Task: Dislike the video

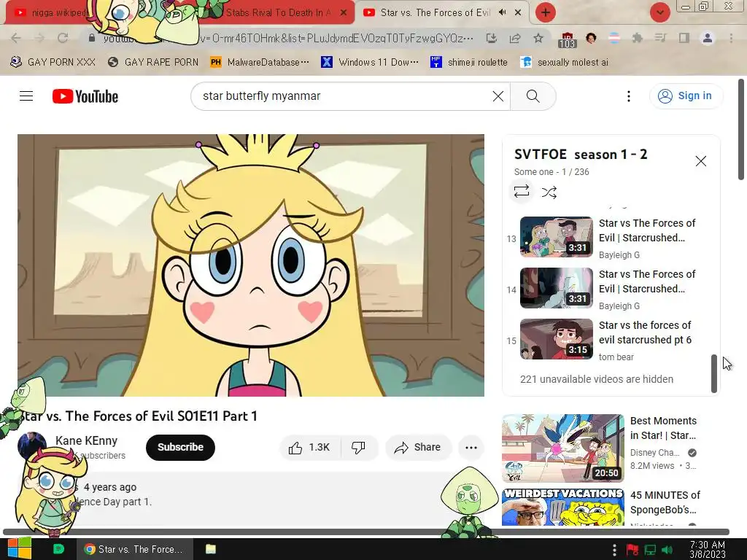Action: [358, 447]
